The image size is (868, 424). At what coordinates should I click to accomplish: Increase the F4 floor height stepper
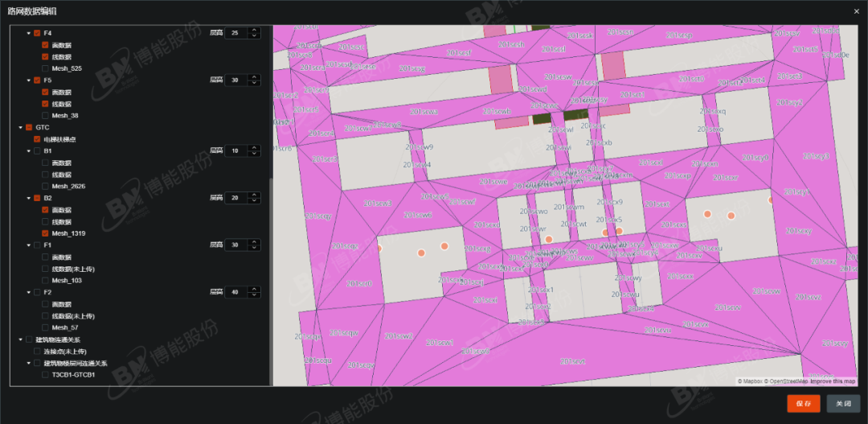(x=254, y=30)
